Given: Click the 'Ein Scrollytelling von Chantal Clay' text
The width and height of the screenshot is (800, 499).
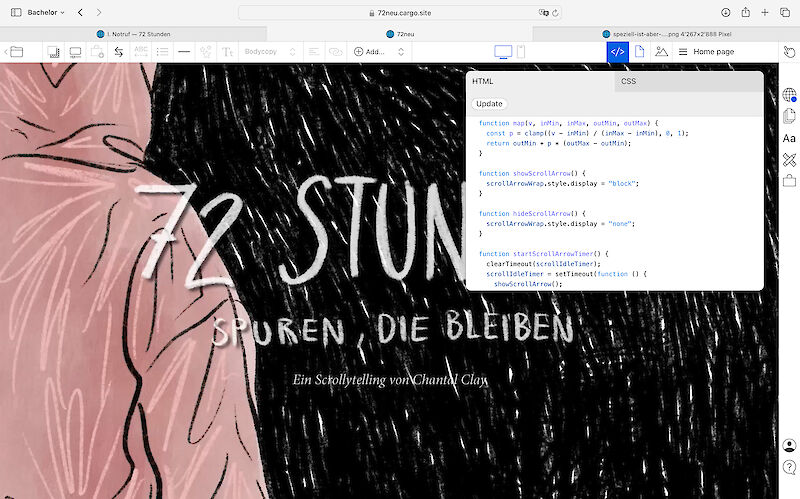Looking at the screenshot, I should (x=390, y=380).
